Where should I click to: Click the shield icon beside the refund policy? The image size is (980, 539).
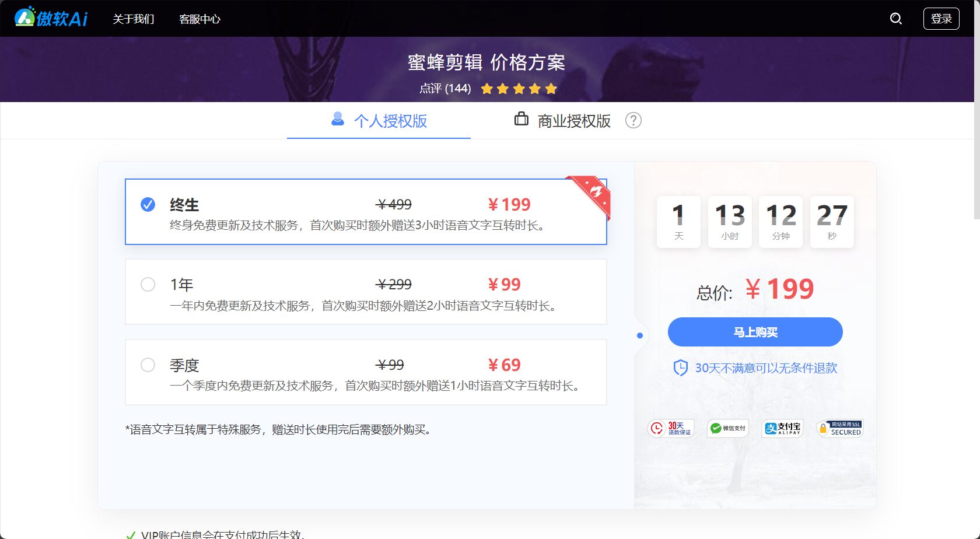pyautogui.click(x=680, y=368)
